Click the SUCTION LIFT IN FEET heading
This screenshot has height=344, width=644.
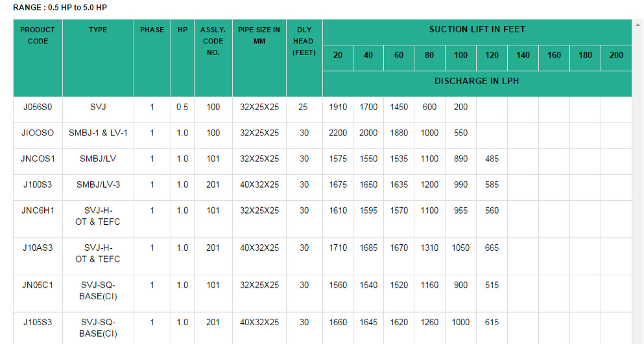click(477, 29)
